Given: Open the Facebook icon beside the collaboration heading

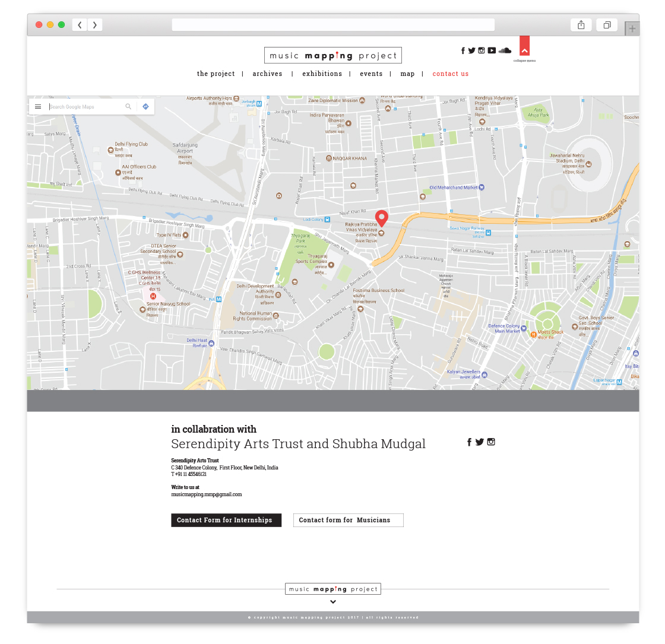Looking at the screenshot, I should (469, 442).
